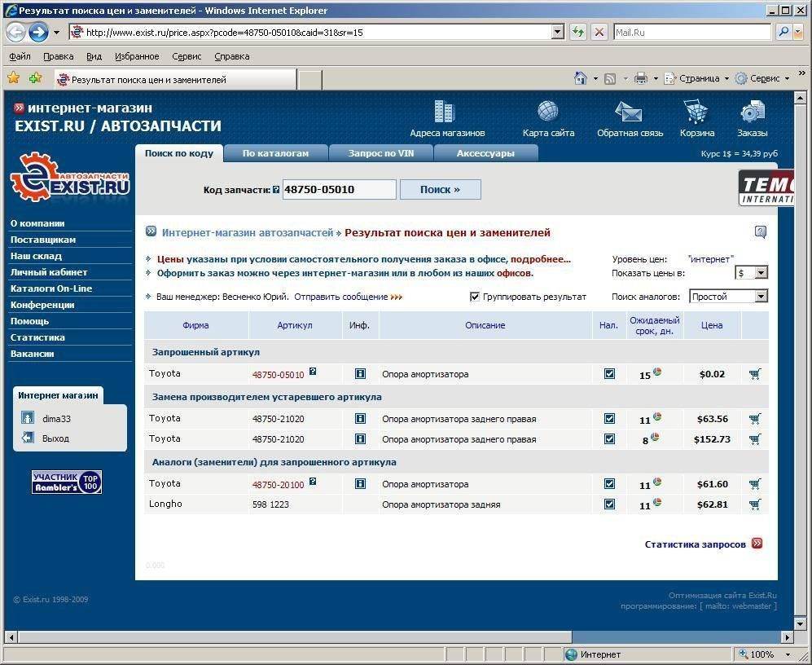This screenshot has height=665, width=812.
Task: Click the Заказы orders icon
Action: (752, 112)
